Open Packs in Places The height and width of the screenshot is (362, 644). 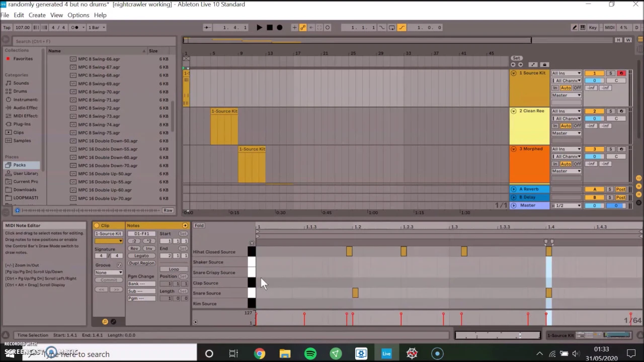(20, 165)
